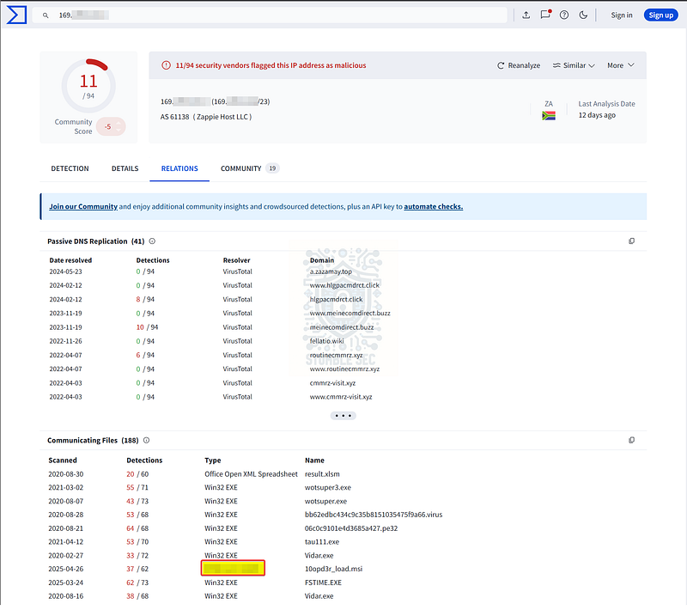This screenshot has width=687, height=616.
Task: Open file bb62edbc434c9c35b8151035475f9a66.virus
Action: pyautogui.click(x=374, y=515)
